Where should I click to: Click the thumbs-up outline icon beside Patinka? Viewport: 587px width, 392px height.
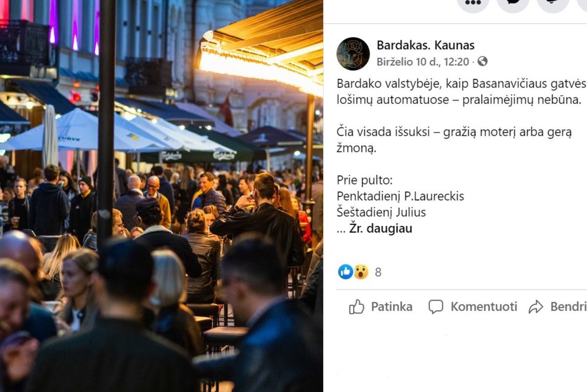click(356, 307)
